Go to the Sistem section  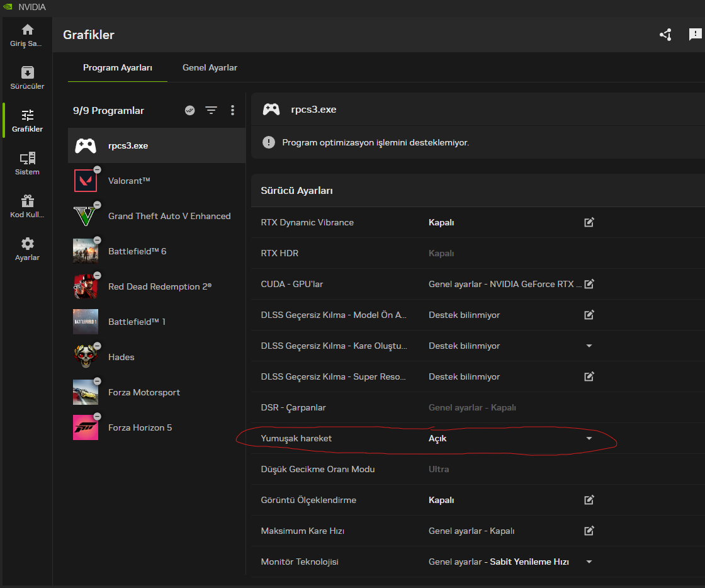pos(28,163)
